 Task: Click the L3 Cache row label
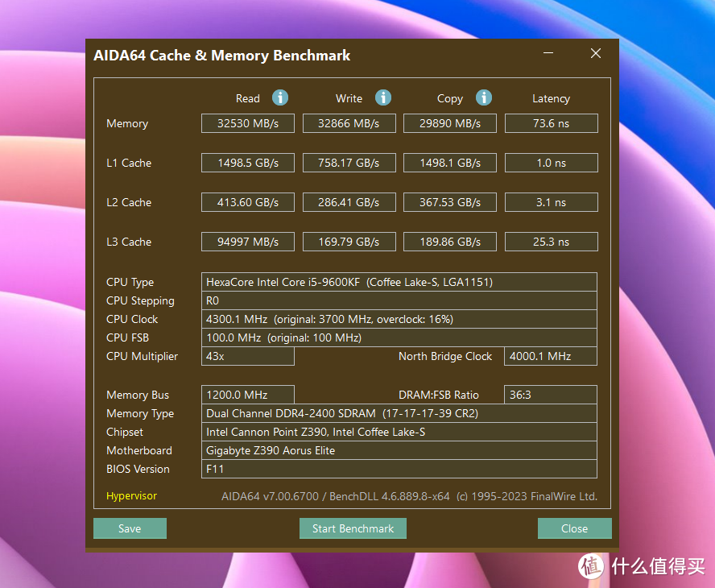click(129, 242)
